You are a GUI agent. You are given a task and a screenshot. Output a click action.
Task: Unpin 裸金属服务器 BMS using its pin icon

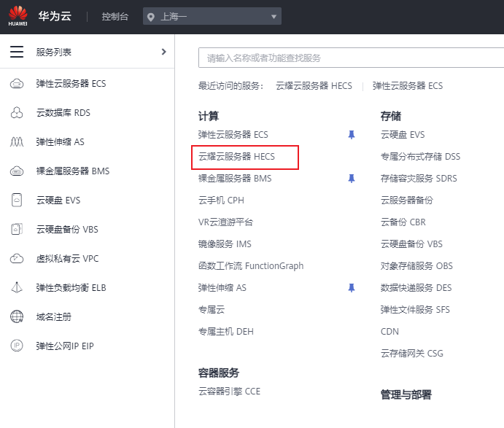pyautogui.click(x=352, y=179)
